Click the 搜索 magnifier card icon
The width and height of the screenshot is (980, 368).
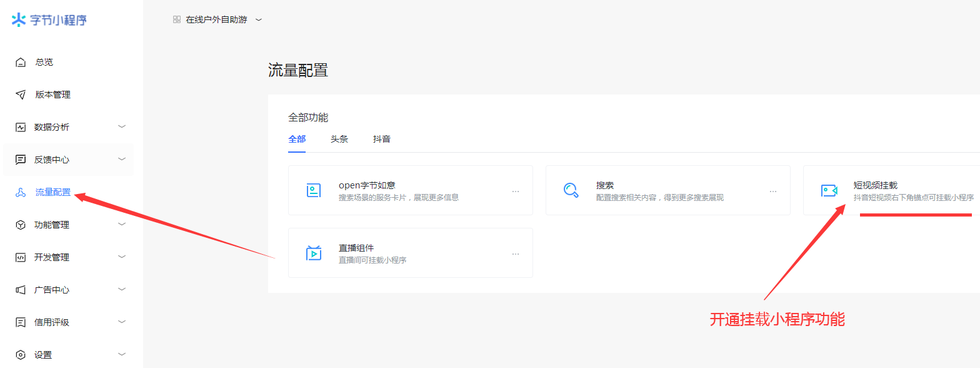point(571,190)
